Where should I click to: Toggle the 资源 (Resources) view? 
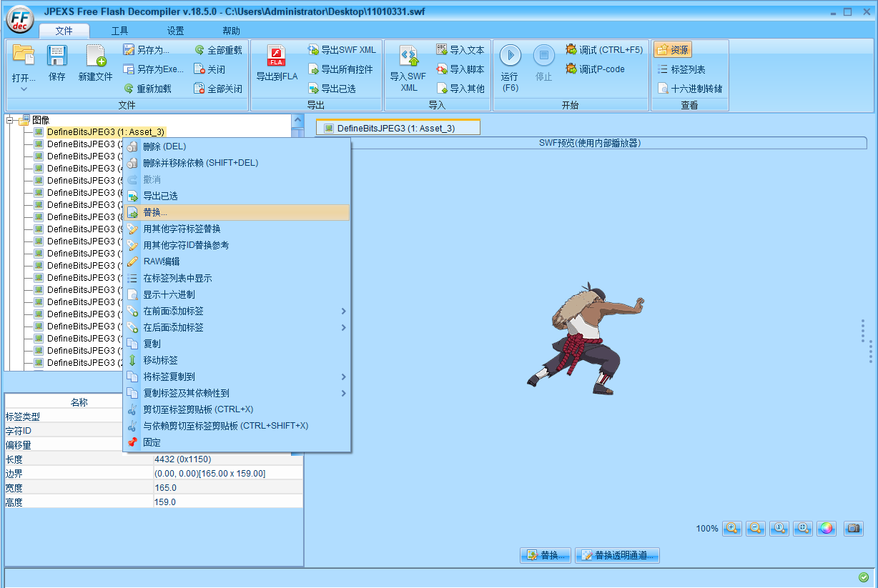673,50
